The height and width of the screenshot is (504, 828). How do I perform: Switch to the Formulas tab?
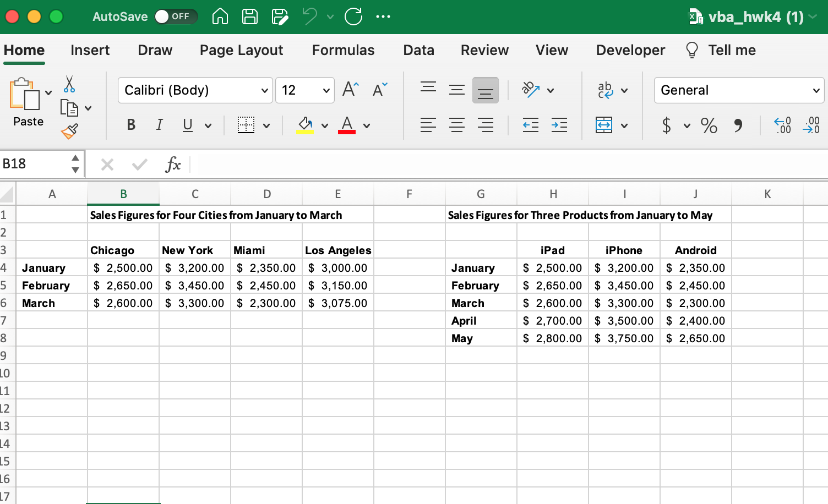[343, 50]
